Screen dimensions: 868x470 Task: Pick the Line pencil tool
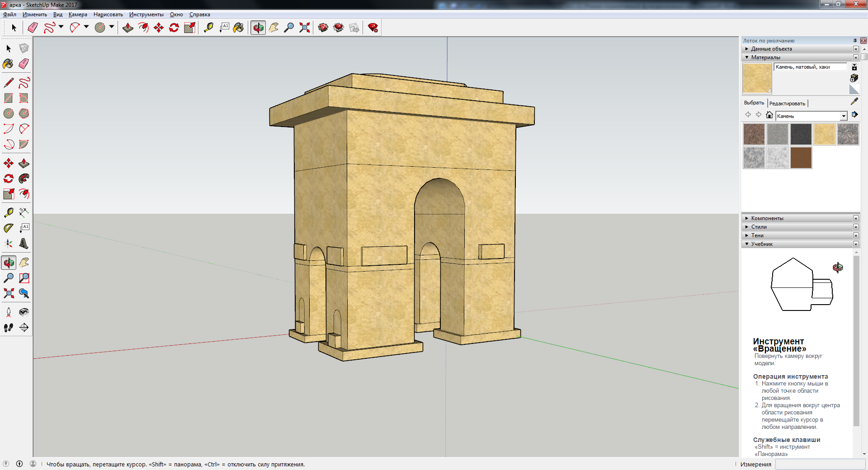[x=9, y=83]
